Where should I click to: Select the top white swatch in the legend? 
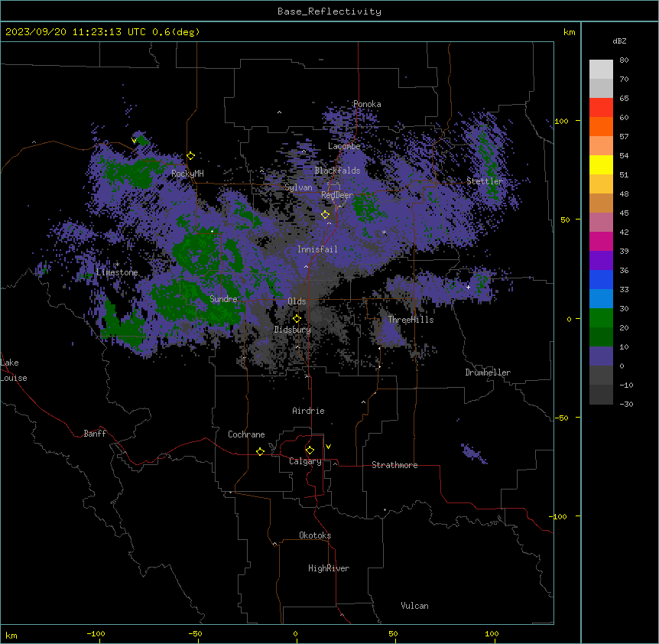pyautogui.click(x=601, y=70)
